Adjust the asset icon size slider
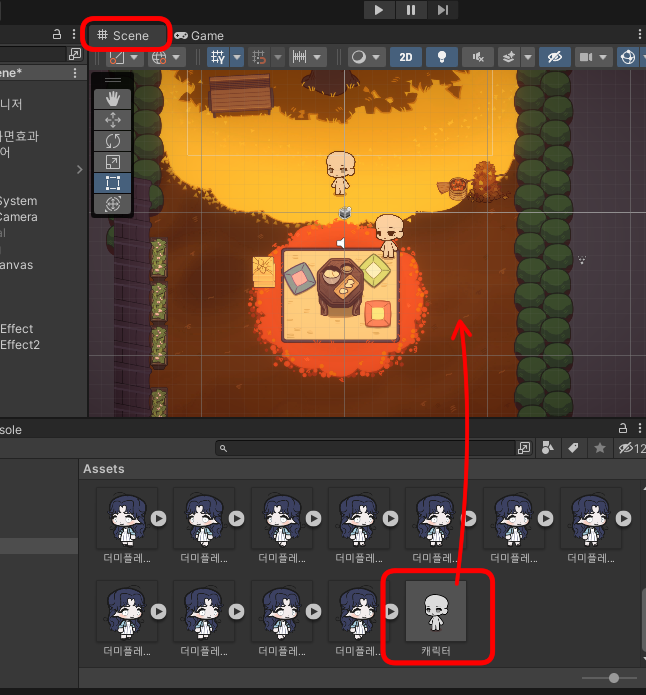Screen dimensions: 646x695 (614, 678)
